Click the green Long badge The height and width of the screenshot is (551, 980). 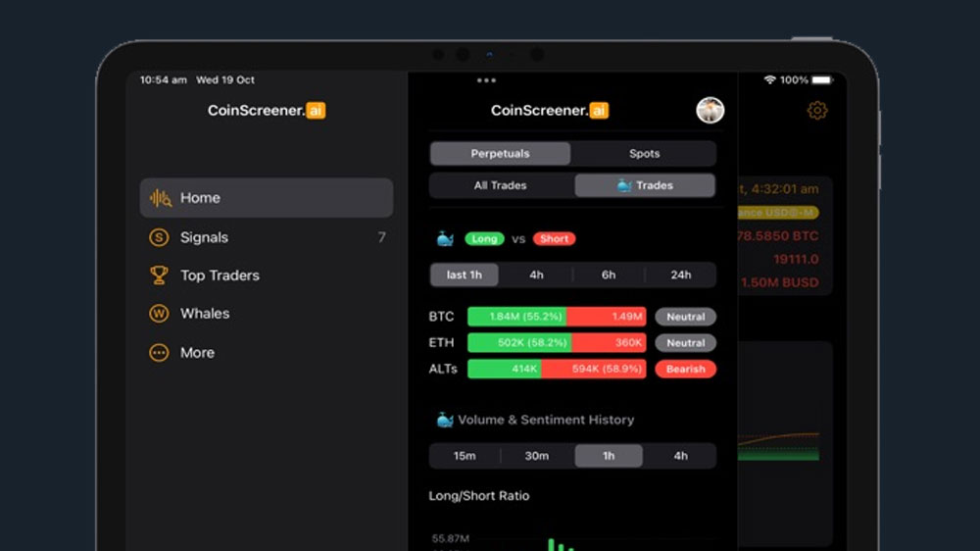(x=484, y=238)
